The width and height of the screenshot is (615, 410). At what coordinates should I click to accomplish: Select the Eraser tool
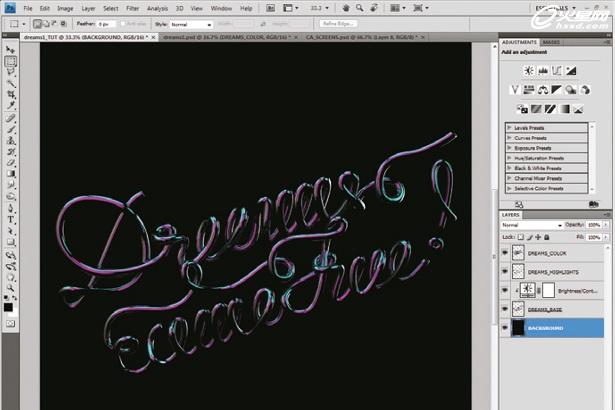coord(11,162)
